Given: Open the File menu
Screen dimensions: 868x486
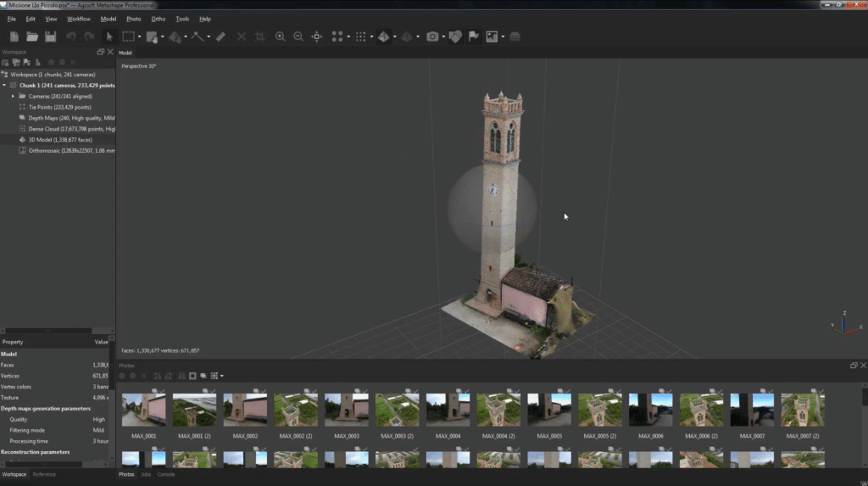Looking at the screenshot, I should pos(12,19).
